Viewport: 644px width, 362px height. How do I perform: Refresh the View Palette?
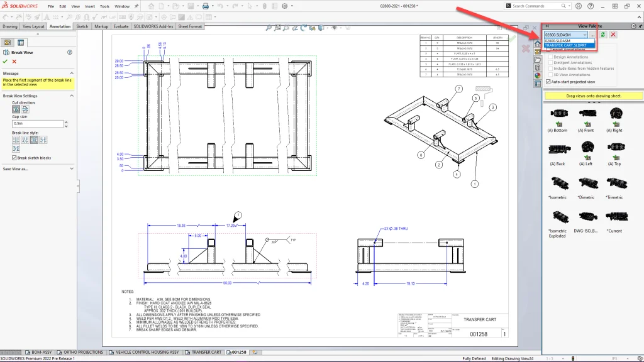(603, 35)
